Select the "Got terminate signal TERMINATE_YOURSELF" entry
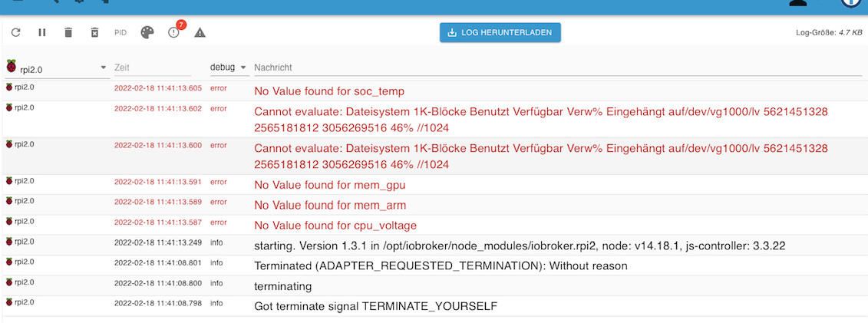Viewport: 868px width, 323px height. [375, 306]
